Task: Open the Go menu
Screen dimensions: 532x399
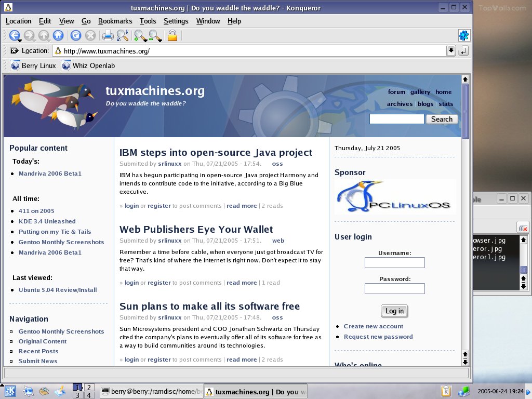Action: pos(86,21)
